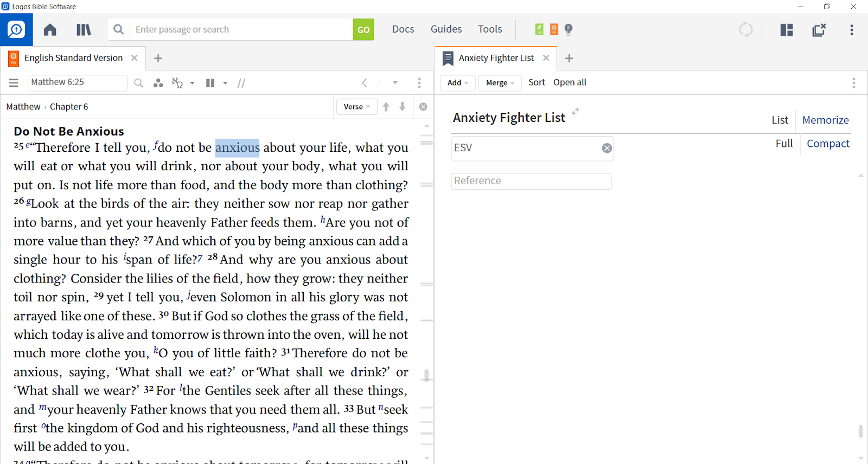Open the Logos app command icon
Viewport: 868px width, 464px height.
click(x=16, y=29)
